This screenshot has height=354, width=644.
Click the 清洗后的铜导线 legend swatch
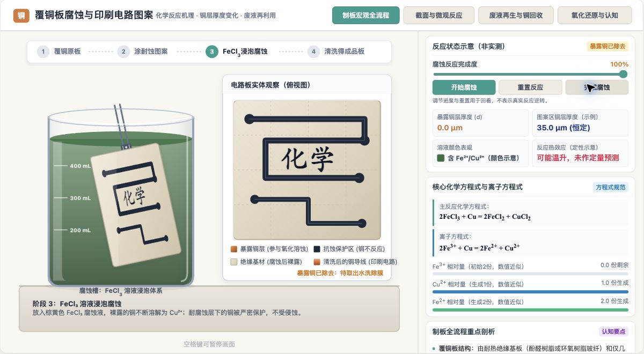point(317,262)
